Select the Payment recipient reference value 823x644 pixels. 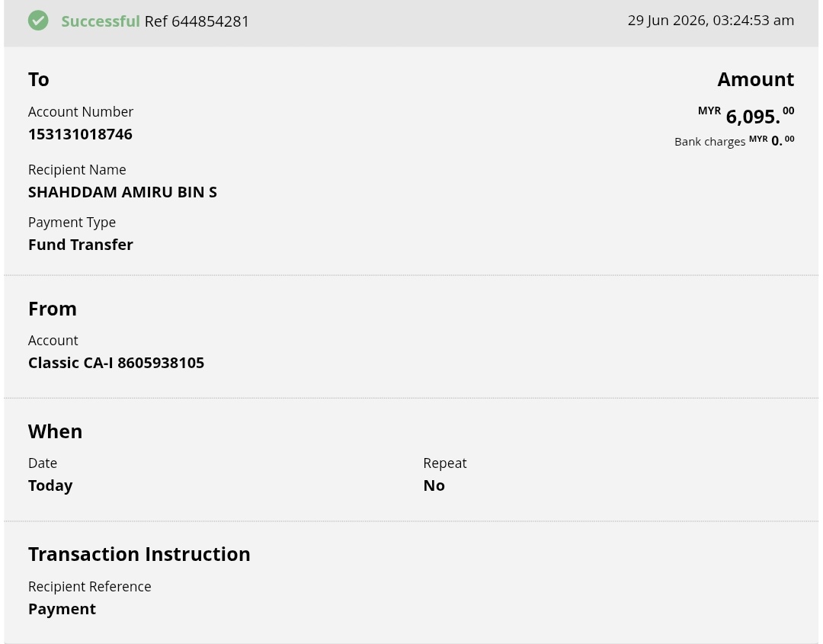62,609
